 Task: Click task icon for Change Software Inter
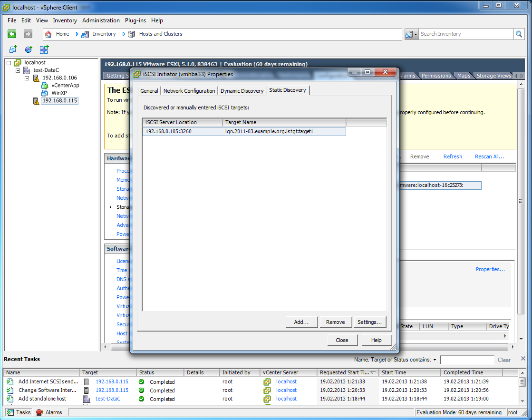pyautogui.click(x=10, y=390)
